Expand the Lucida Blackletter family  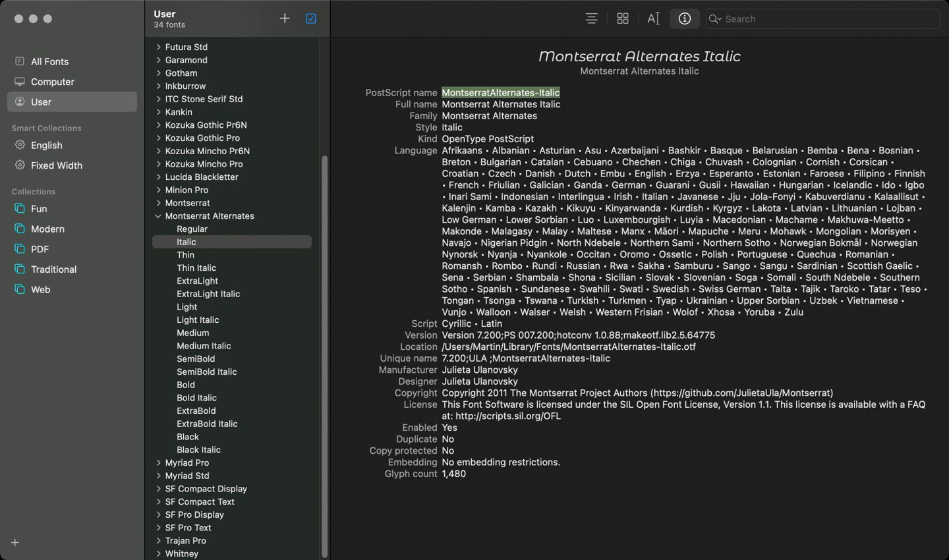click(x=158, y=177)
